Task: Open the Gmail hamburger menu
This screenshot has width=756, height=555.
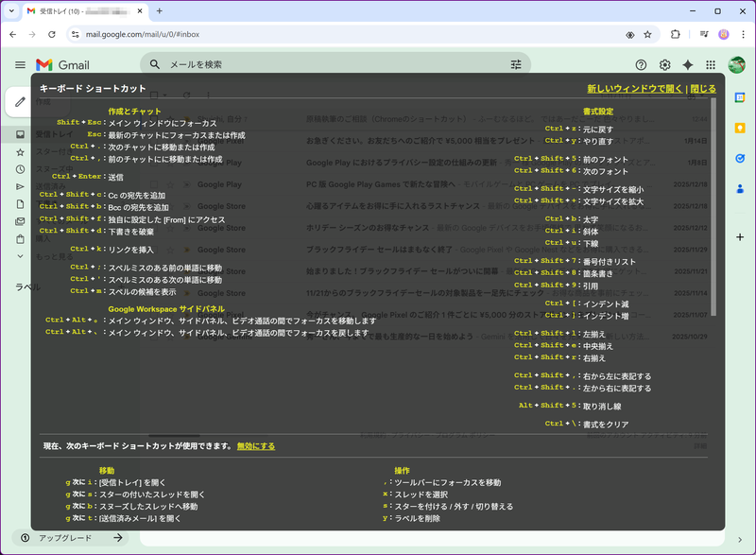Action: (19, 64)
